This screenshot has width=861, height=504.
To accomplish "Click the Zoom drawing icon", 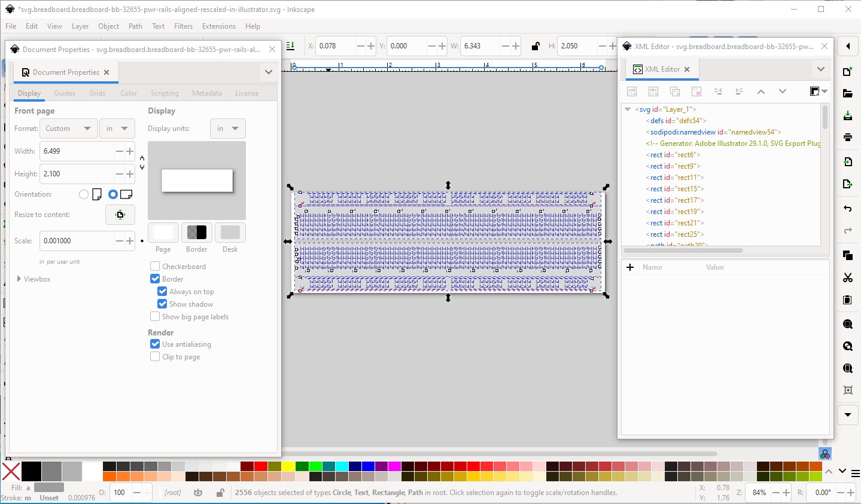I will click(x=848, y=346).
